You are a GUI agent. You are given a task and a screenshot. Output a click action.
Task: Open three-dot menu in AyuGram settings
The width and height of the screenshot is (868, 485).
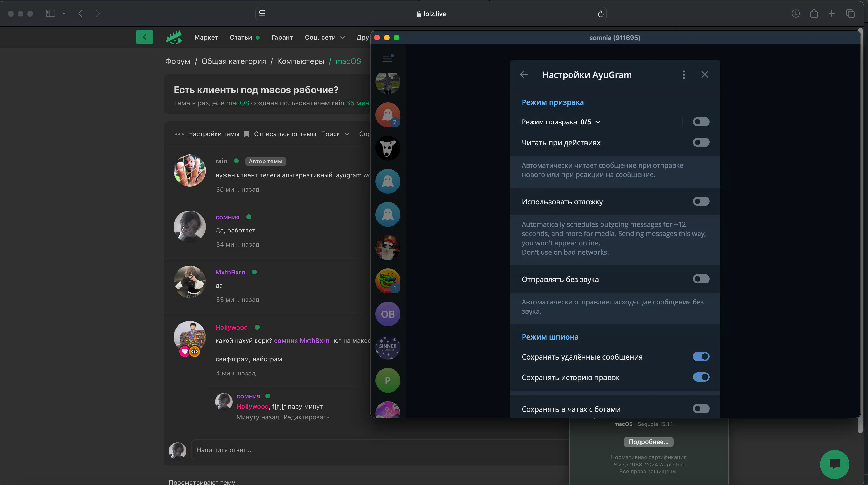coord(684,74)
